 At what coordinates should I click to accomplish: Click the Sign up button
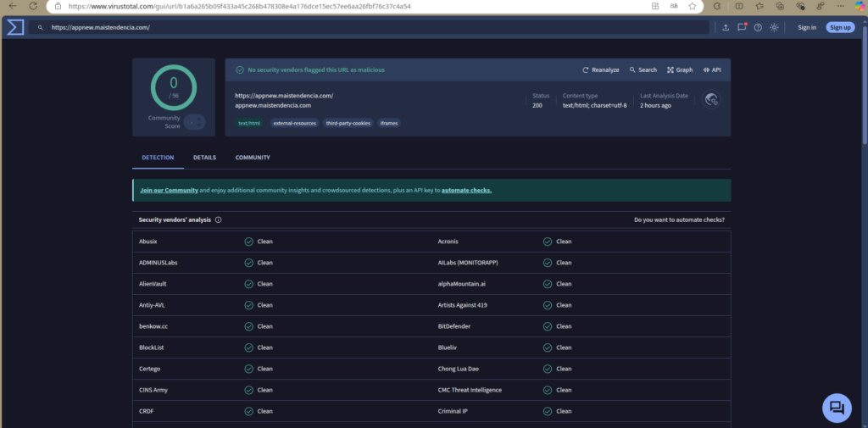pyautogui.click(x=840, y=27)
